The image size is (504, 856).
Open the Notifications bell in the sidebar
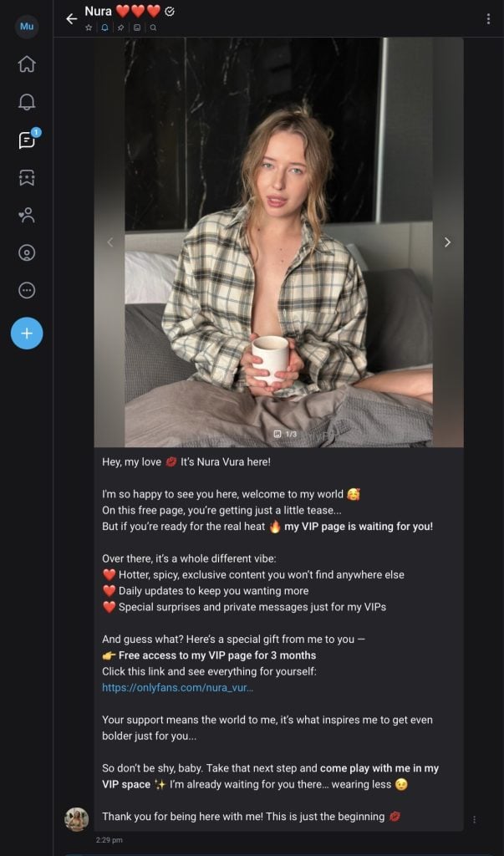[27, 102]
